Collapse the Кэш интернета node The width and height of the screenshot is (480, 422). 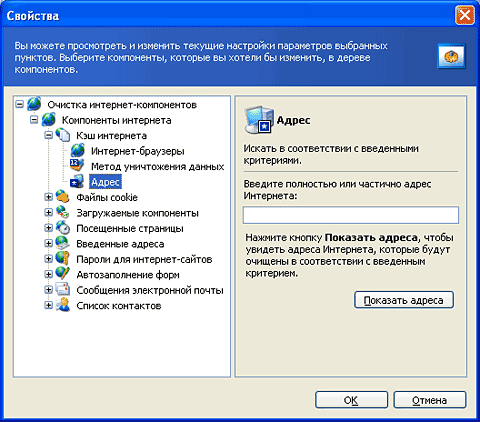click(x=49, y=135)
